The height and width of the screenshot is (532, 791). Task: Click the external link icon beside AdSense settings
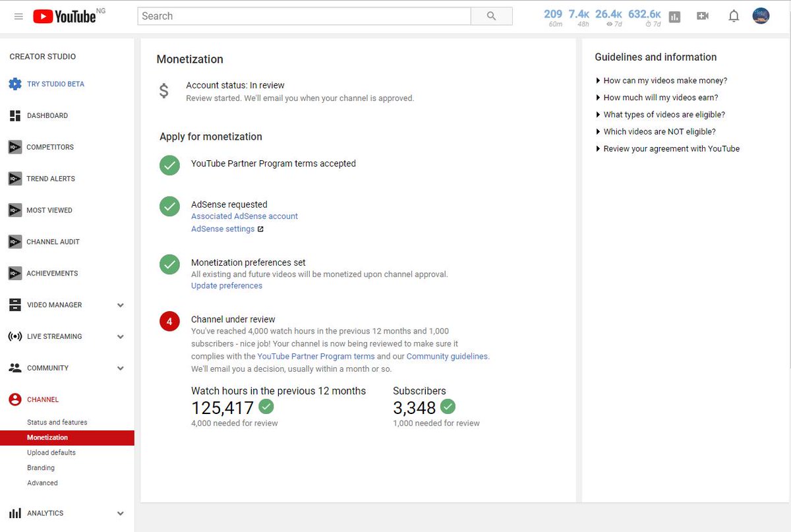(260, 229)
